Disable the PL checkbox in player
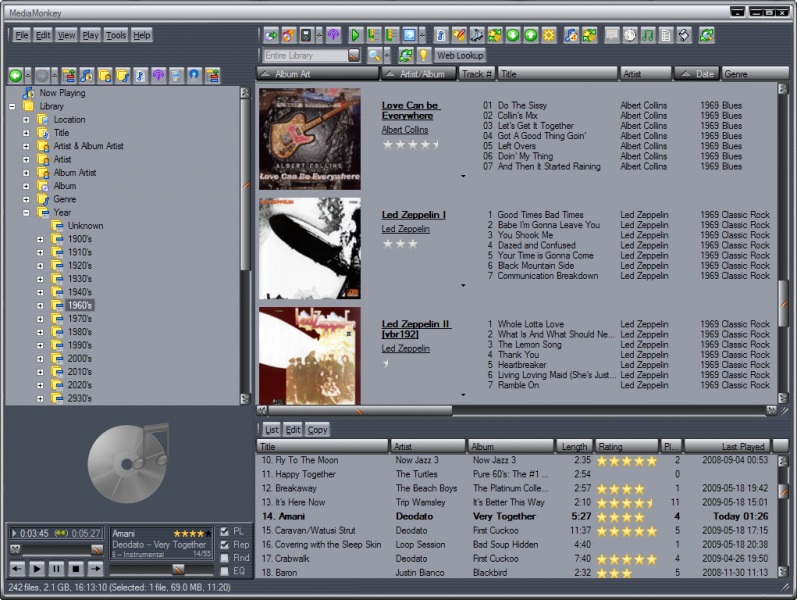Image resolution: width=797 pixels, height=600 pixels. pos(225,531)
